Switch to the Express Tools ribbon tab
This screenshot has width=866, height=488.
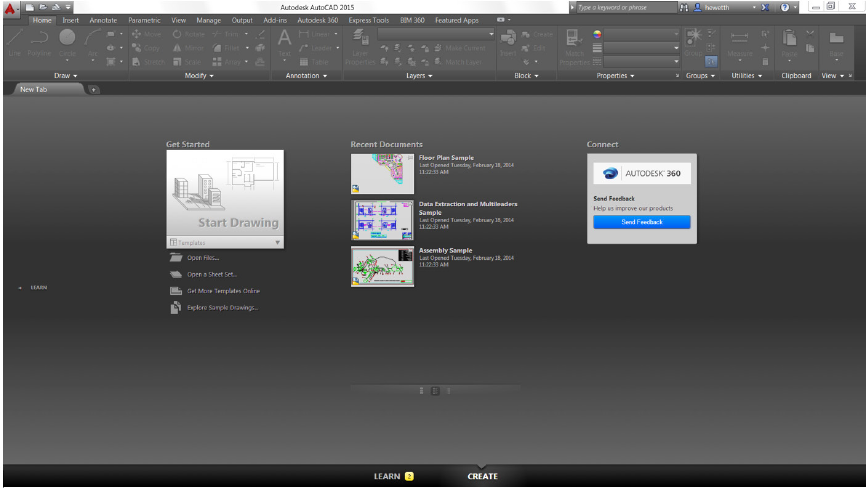[368, 20]
